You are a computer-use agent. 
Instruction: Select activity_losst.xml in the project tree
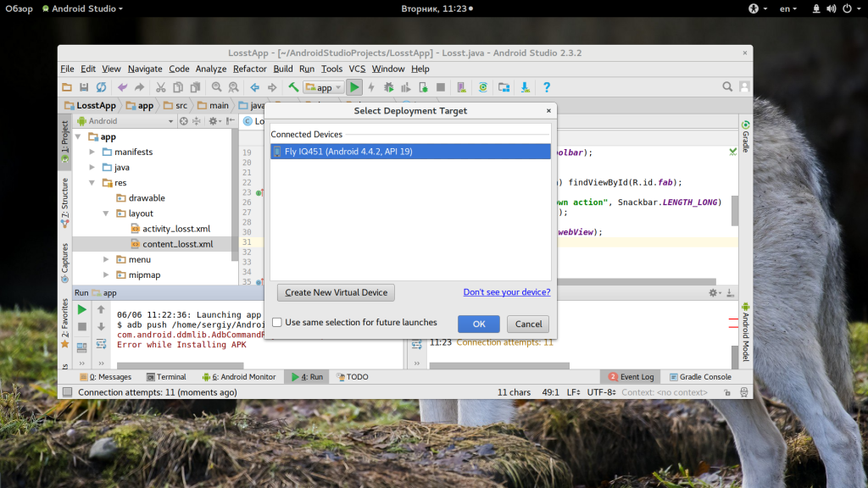point(175,229)
